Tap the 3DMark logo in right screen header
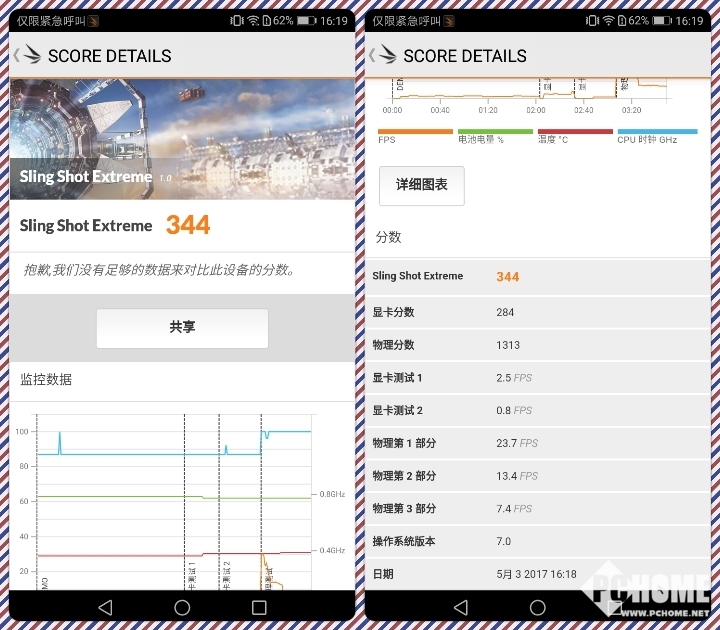Image resolution: width=720 pixels, height=630 pixels. [388, 55]
